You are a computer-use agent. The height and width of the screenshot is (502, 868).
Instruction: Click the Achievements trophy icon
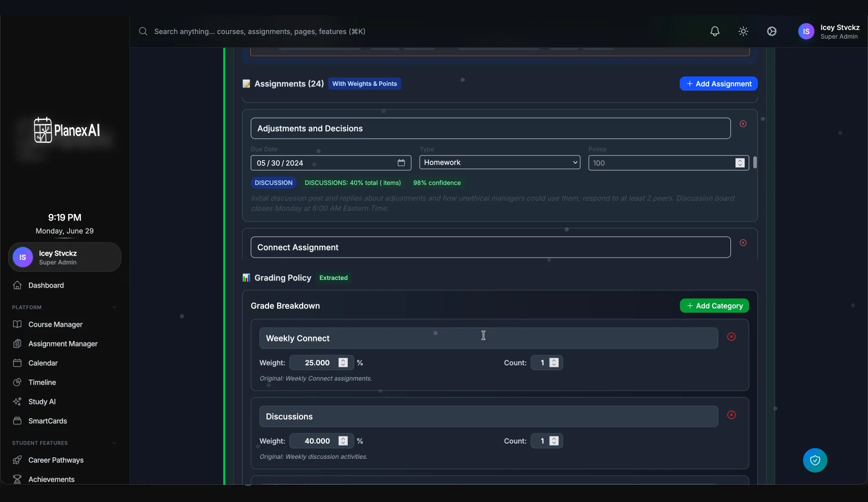pyautogui.click(x=17, y=479)
